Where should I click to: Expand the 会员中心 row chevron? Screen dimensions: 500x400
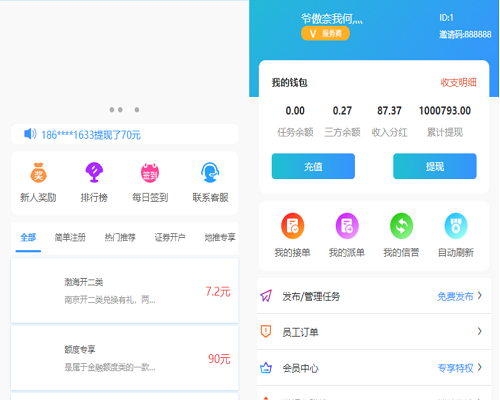pyautogui.click(x=480, y=367)
